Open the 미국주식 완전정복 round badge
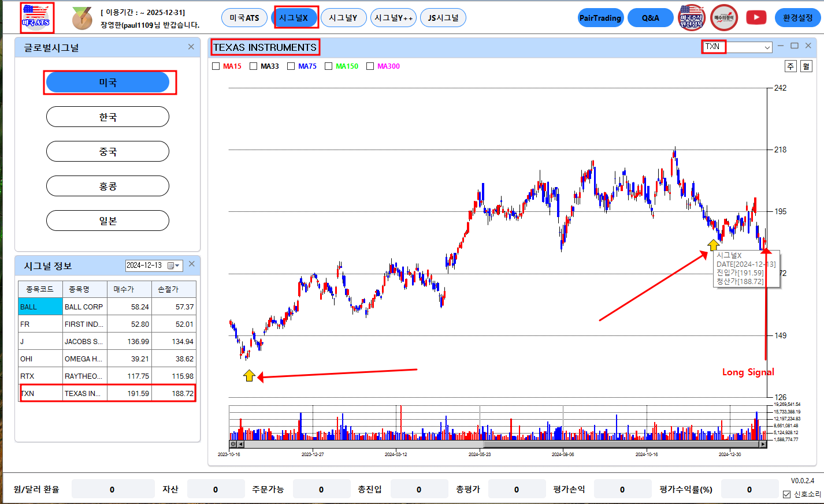Image resolution: width=824 pixels, height=504 pixels. click(x=692, y=17)
